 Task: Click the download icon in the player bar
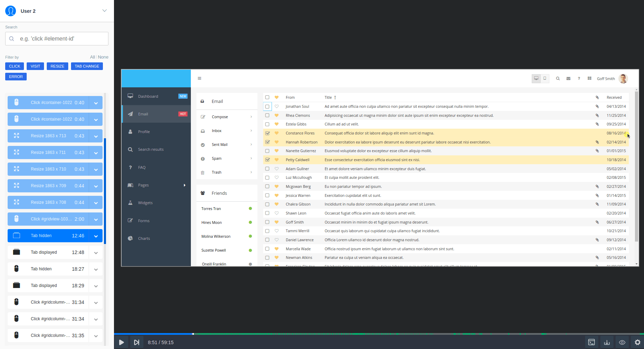click(607, 342)
